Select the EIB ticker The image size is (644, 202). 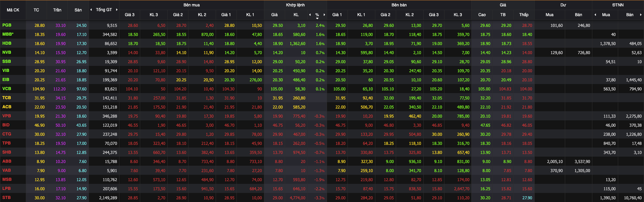tap(6, 80)
